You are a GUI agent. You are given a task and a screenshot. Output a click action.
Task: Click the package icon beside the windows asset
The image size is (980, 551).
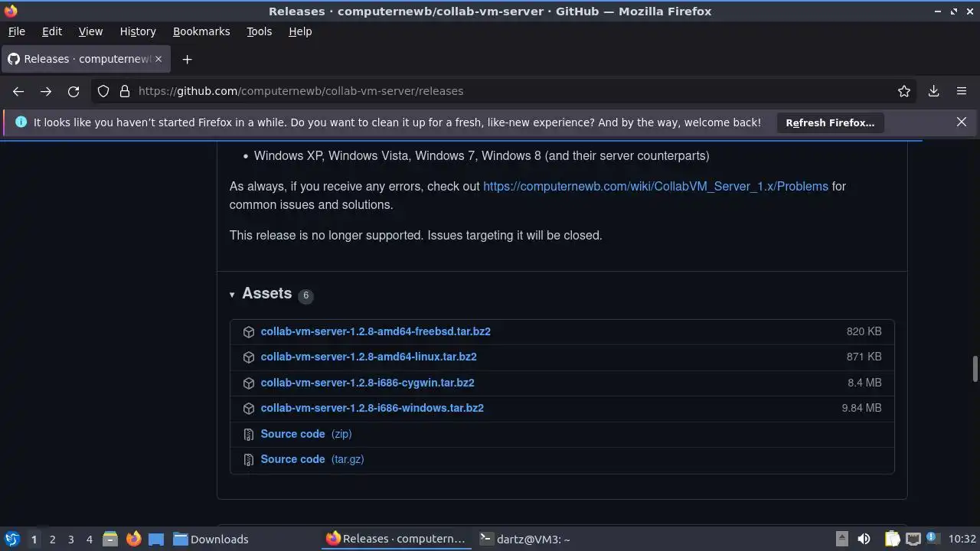[x=249, y=409]
